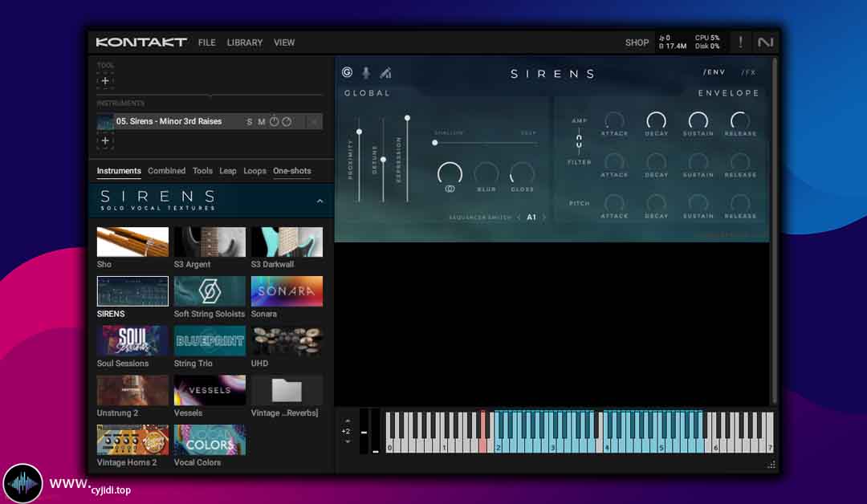Click the Pitch Release knob

(x=740, y=203)
